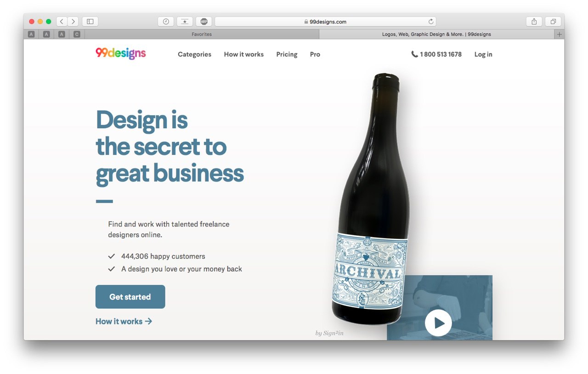Reload the page using refresh icon

click(431, 22)
